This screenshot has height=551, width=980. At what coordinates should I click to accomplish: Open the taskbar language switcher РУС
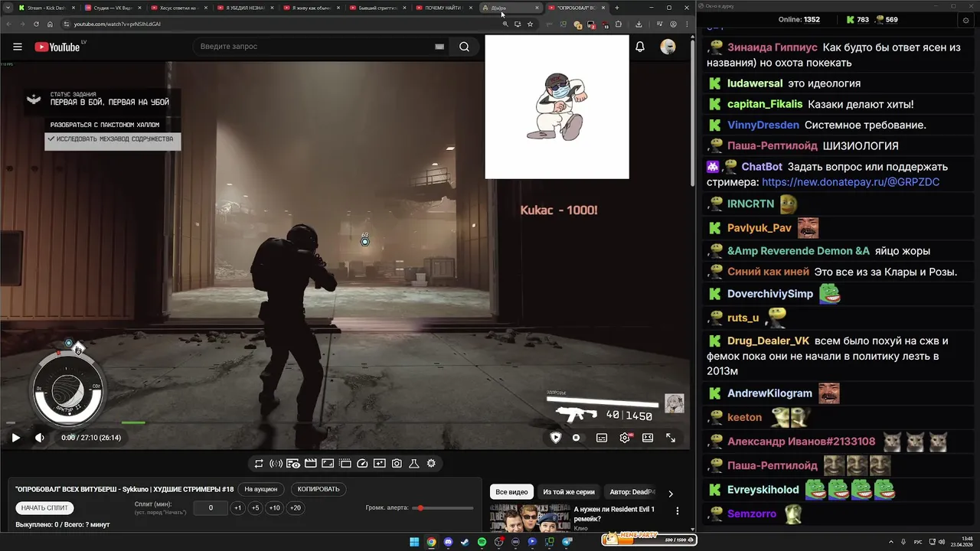(918, 542)
